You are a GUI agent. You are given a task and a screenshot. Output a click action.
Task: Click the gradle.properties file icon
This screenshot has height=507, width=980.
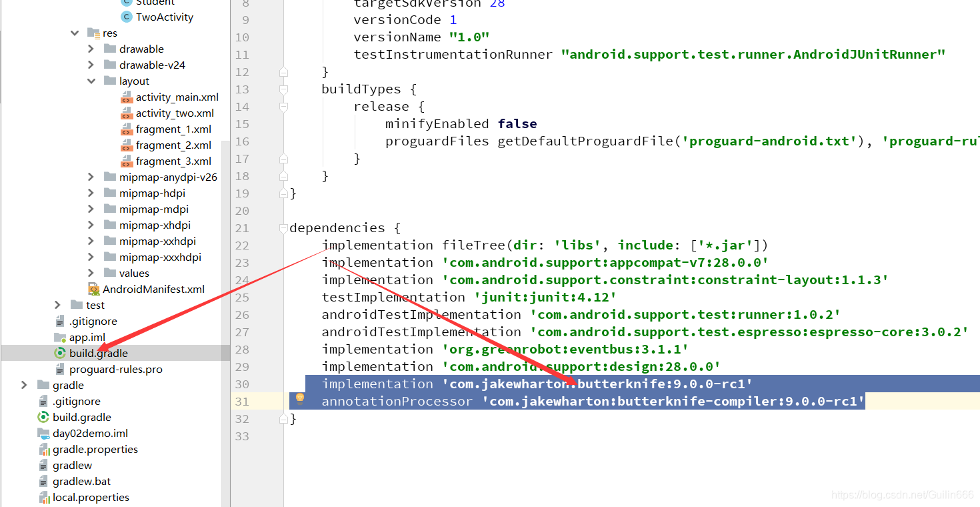click(x=43, y=450)
